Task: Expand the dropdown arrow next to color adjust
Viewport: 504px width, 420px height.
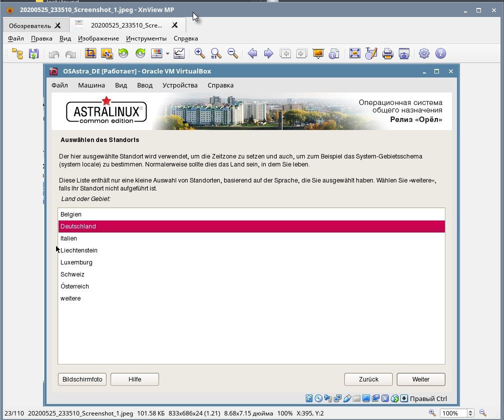Action: point(168,53)
